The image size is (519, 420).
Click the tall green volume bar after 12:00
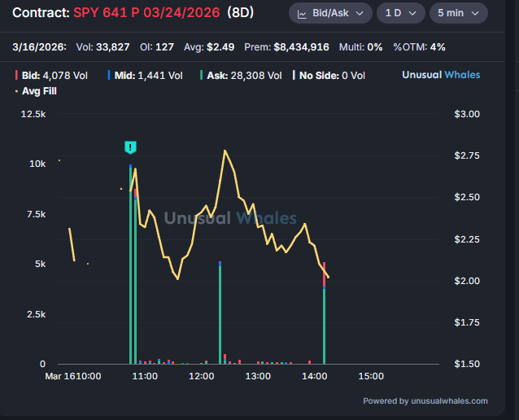coord(220,313)
